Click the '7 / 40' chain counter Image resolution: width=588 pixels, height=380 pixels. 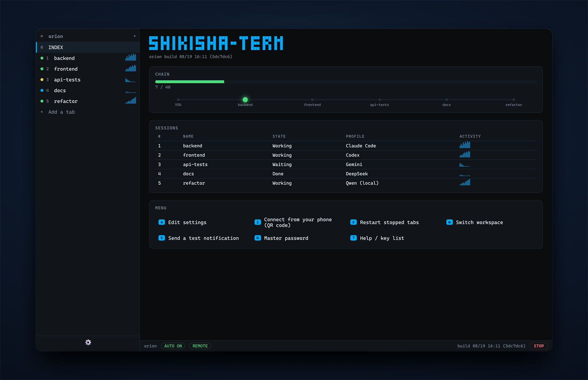[163, 87]
